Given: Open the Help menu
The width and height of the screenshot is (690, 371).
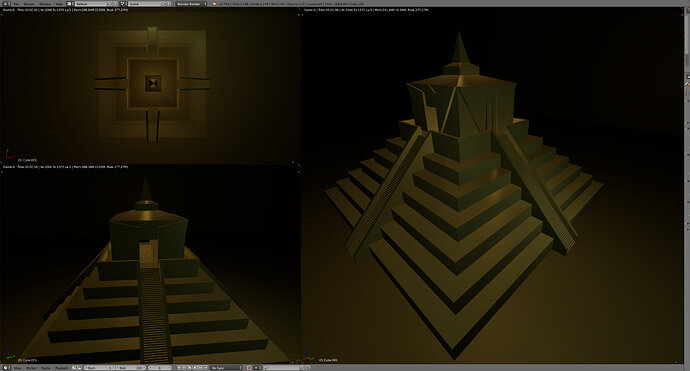Looking at the screenshot, I should 59,4.
